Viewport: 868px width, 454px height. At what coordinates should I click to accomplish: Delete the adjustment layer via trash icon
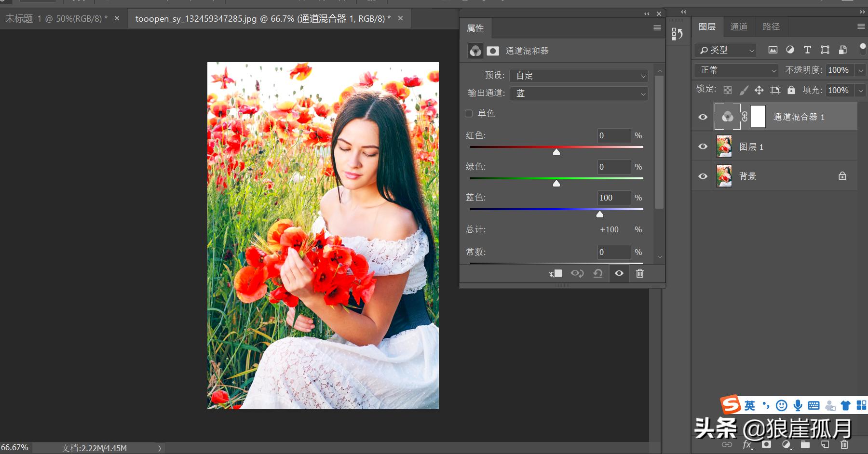[x=639, y=273]
